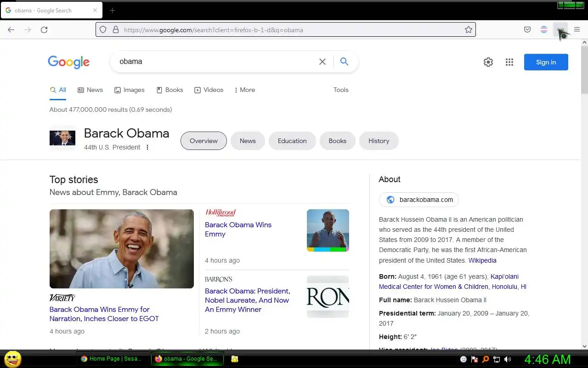Click the speaker volume tray icon
The image size is (588, 368).
pos(508,359)
